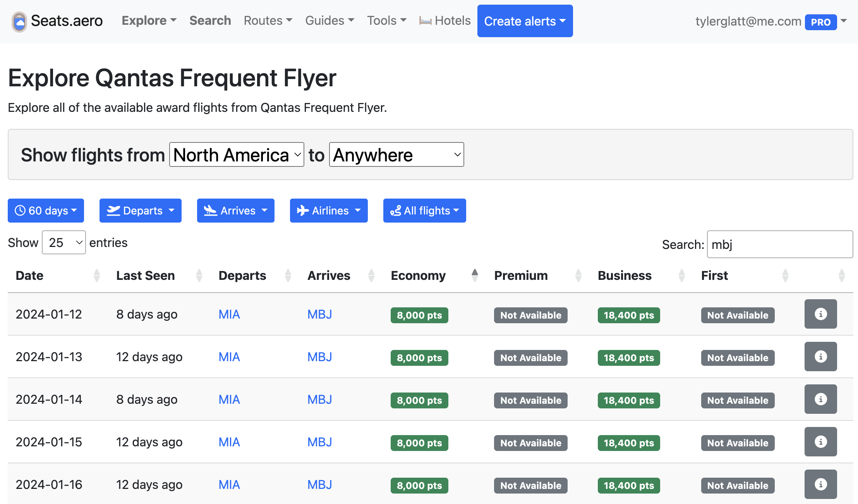Go to the Search page
The image size is (858, 504).
tap(210, 21)
